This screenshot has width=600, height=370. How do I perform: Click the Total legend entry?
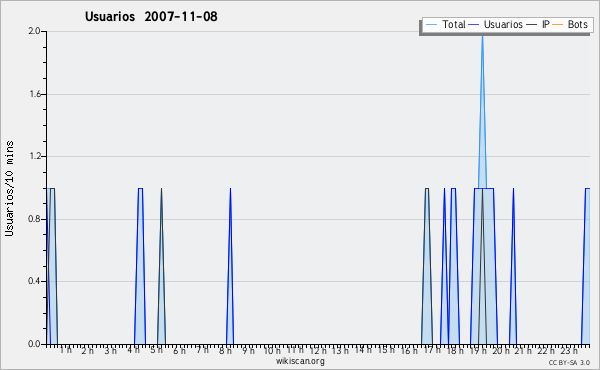pyautogui.click(x=446, y=24)
